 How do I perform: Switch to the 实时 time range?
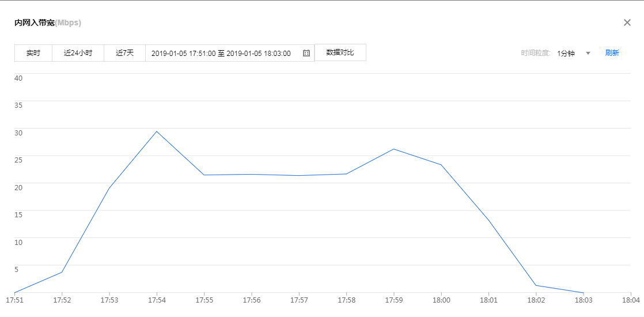click(33, 53)
